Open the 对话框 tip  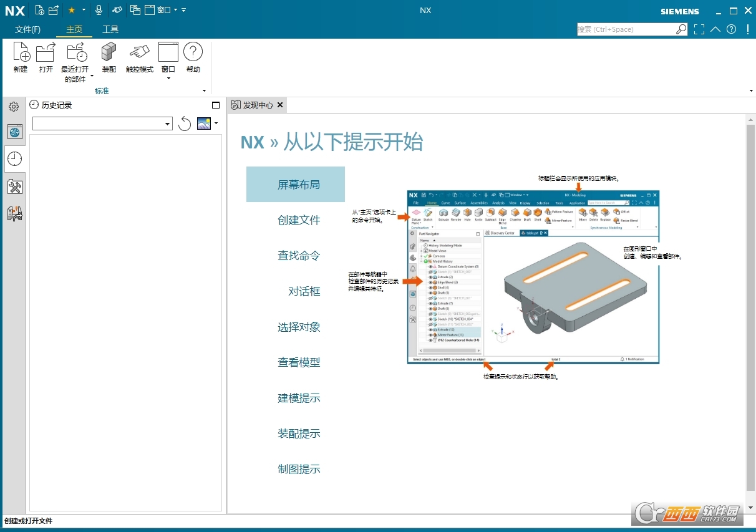(304, 291)
